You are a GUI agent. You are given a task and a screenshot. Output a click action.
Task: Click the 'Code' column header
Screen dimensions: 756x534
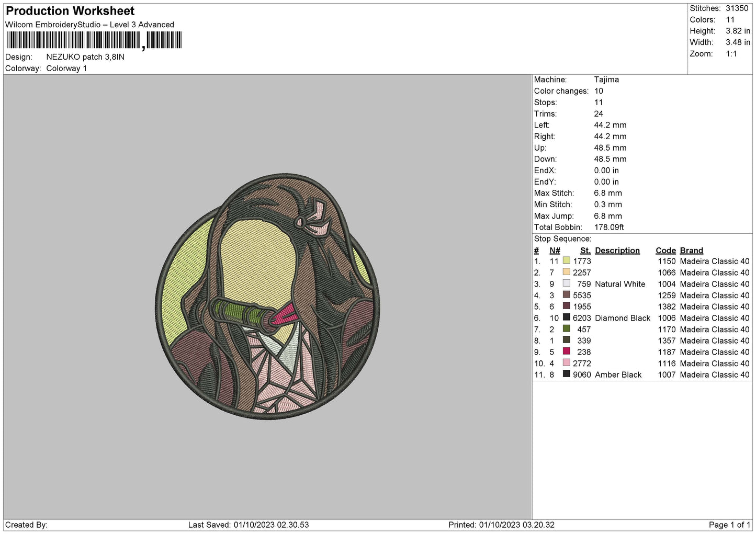tap(665, 251)
